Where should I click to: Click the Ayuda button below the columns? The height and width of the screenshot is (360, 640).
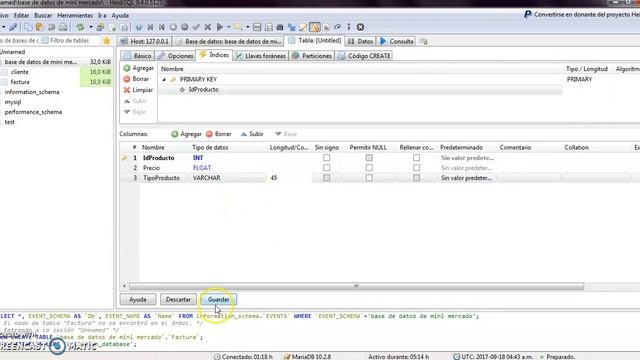(138, 299)
